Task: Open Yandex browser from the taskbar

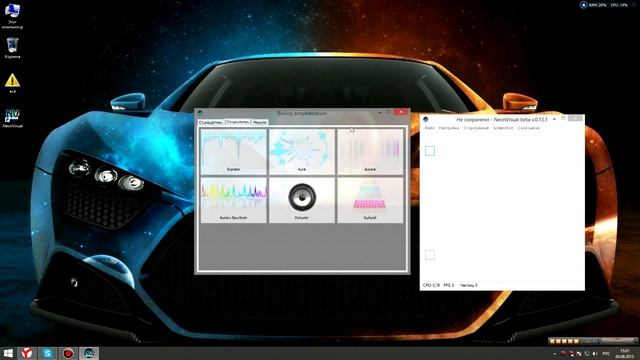Action: [27, 353]
